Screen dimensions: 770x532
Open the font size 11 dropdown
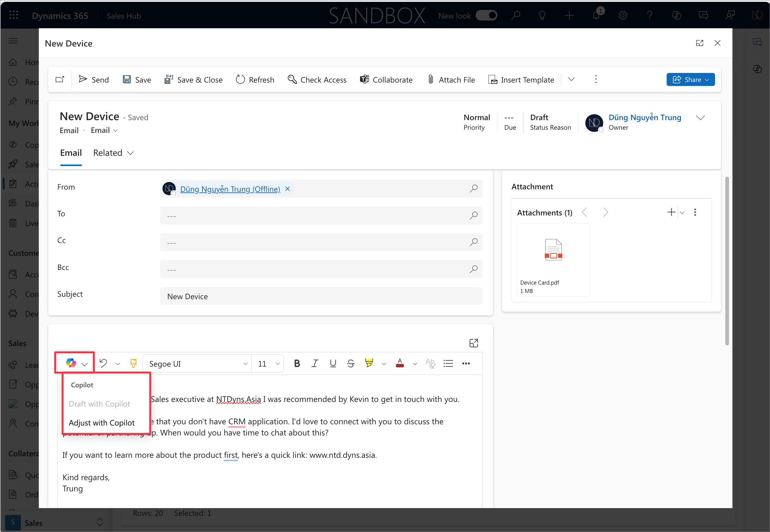pyautogui.click(x=268, y=364)
